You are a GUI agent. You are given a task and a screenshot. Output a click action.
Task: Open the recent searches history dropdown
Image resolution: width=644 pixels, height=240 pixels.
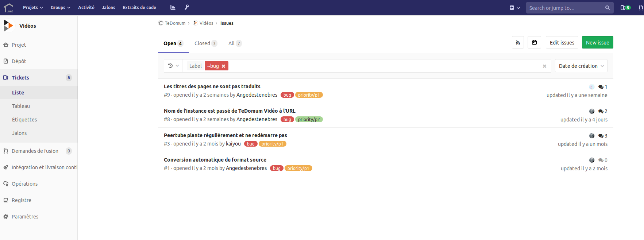click(x=173, y=66)
